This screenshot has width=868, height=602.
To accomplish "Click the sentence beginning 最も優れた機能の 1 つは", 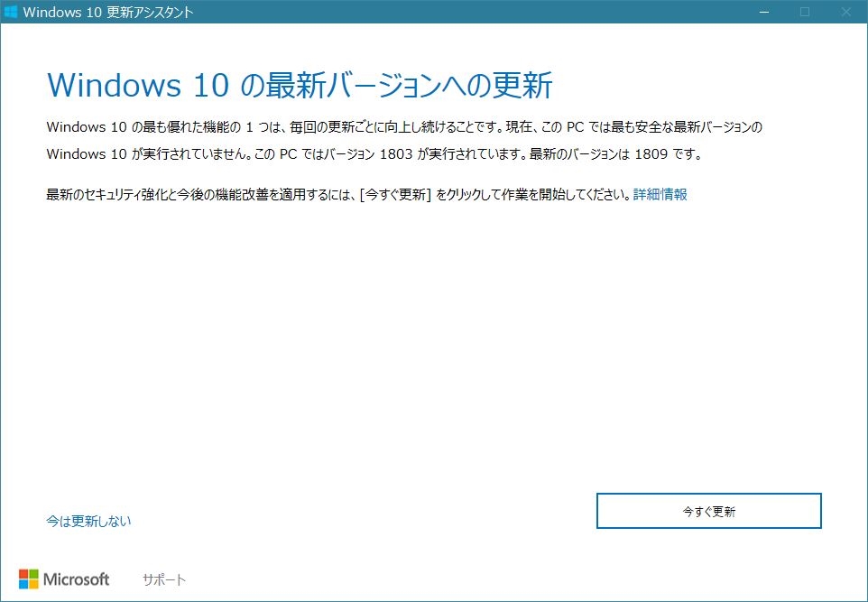I will click(x=274, y=127).
